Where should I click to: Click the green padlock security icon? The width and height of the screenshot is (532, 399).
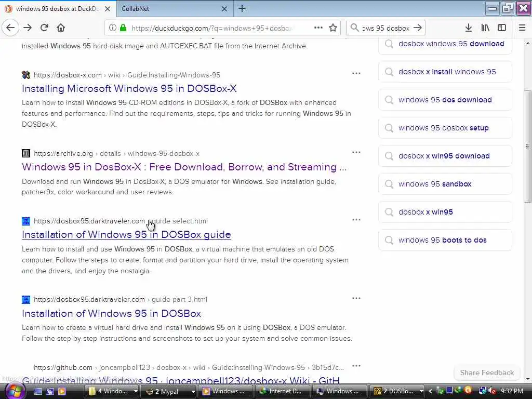pos(123,28)
